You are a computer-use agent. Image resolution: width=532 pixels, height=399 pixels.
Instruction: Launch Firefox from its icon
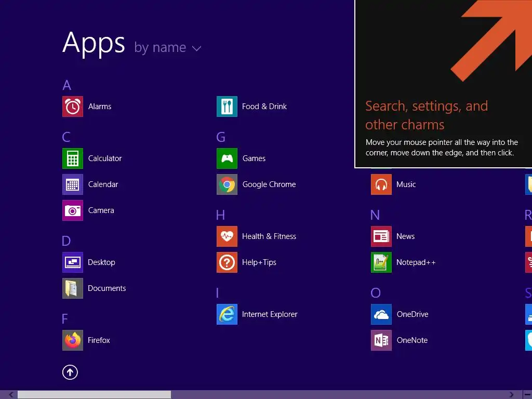point(73,340)
